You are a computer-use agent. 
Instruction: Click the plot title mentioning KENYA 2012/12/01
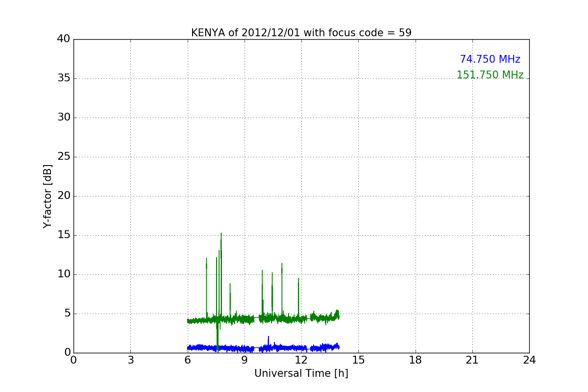click(301, 33)
